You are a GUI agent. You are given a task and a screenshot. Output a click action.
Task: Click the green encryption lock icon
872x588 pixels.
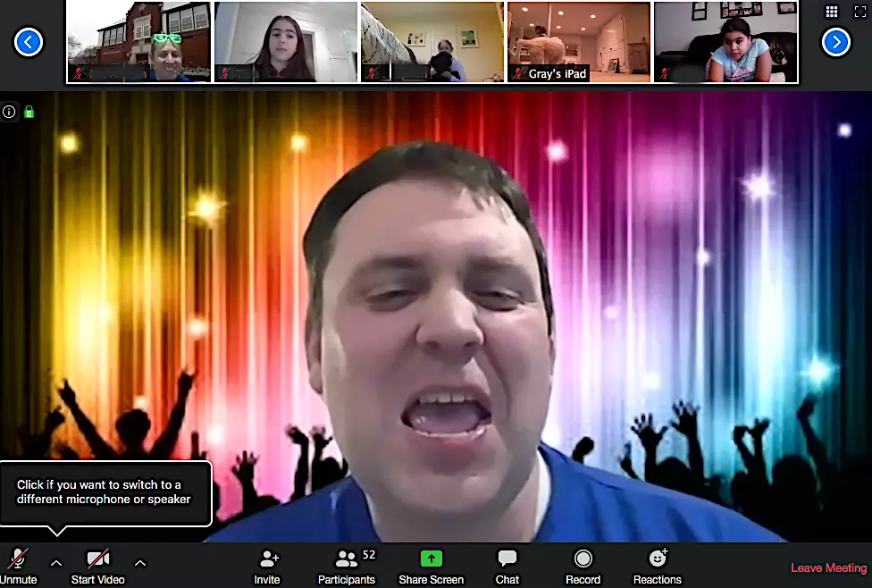(29, 112)
